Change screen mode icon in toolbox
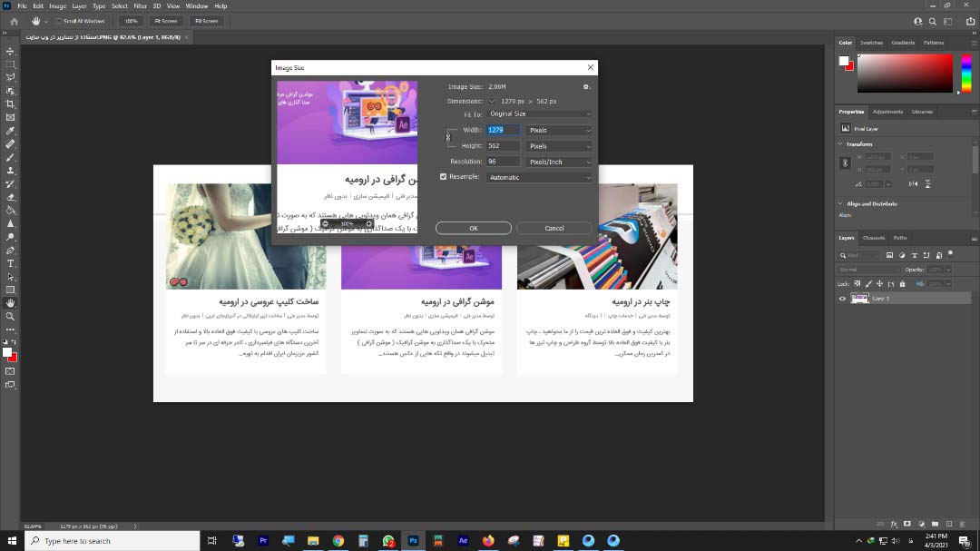 tap(10, 385)
